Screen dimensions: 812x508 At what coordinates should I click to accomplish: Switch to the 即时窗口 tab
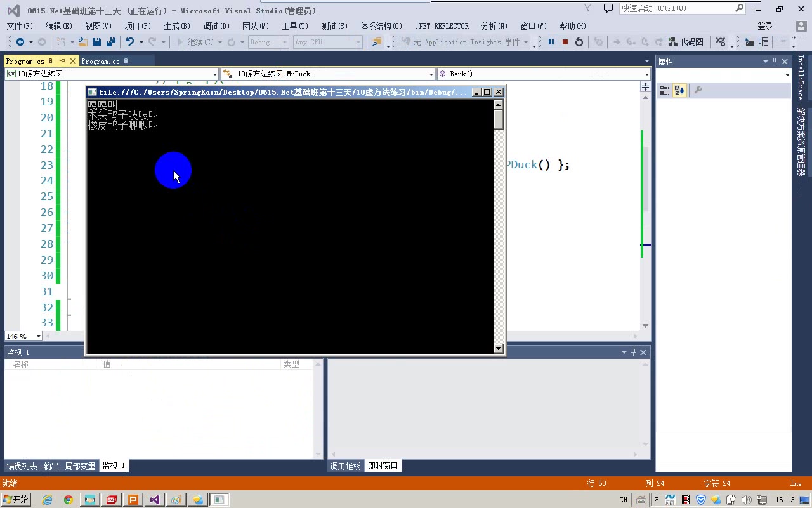click(383, 466)
